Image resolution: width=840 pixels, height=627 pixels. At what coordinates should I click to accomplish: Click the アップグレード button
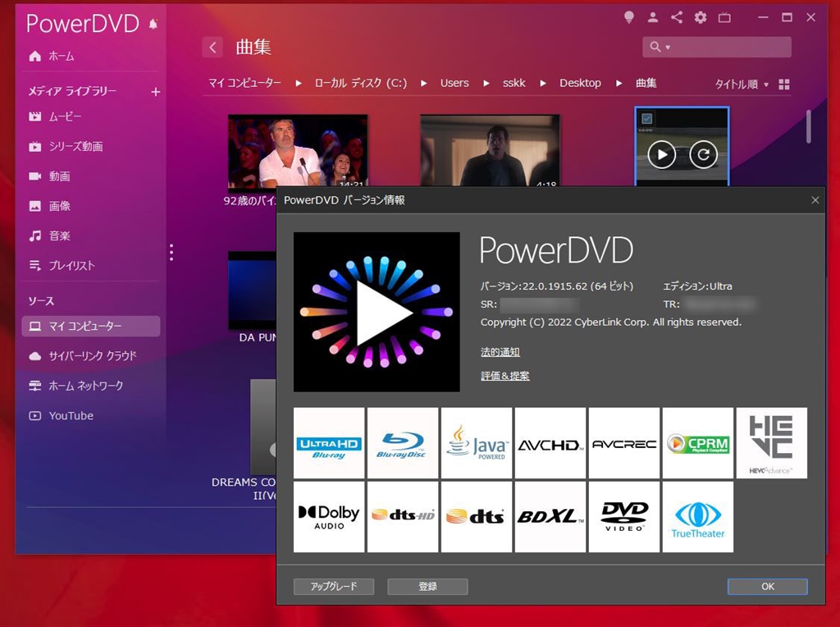334,586
